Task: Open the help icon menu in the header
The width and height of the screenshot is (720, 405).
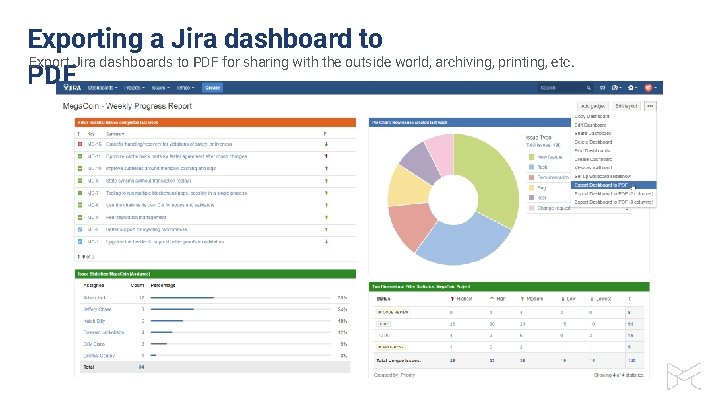Action: [x=617, y=88]
